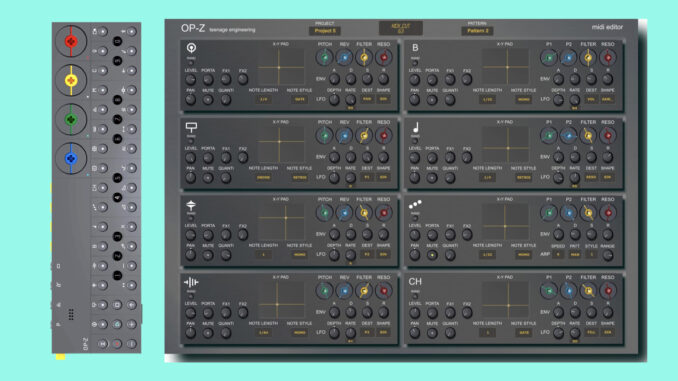Open the PATTERN selector
The image size is (678, 381).
tap(477, 31)
